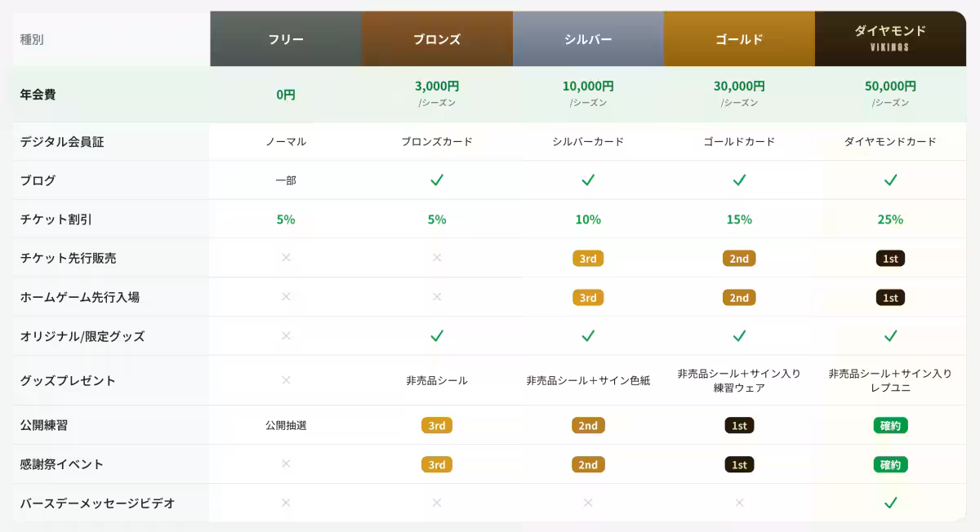
Task: Click the Bronze checkmark in blog row
Action: pos(437,180)
